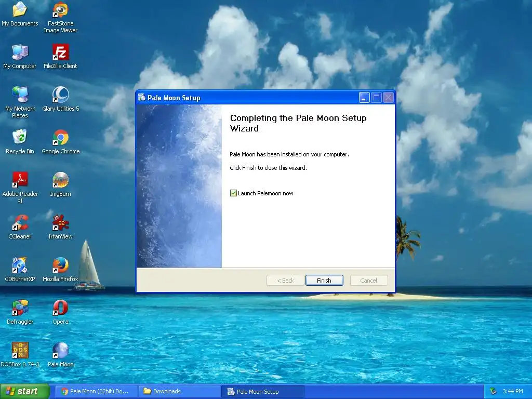Click the moon image in setup wizard
The width and height of the screenshot is (532, 399).
pyautogui.click(x=179, y=186)
